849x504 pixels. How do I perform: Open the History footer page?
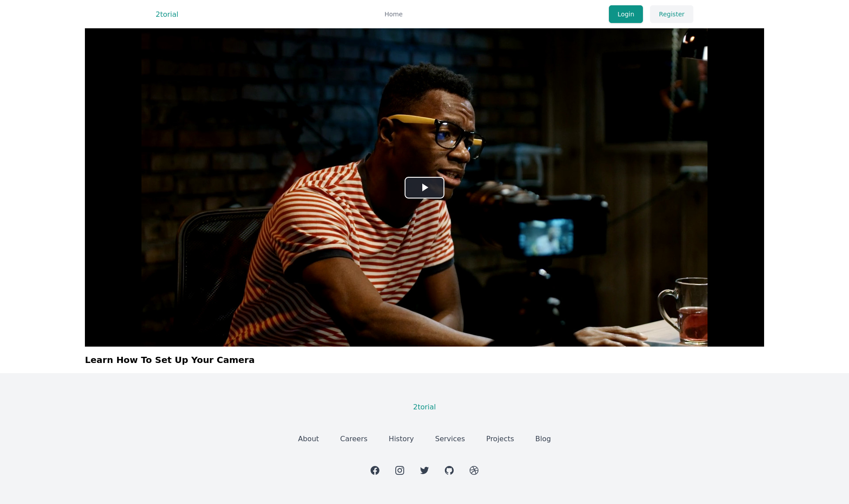click(401, 439)
